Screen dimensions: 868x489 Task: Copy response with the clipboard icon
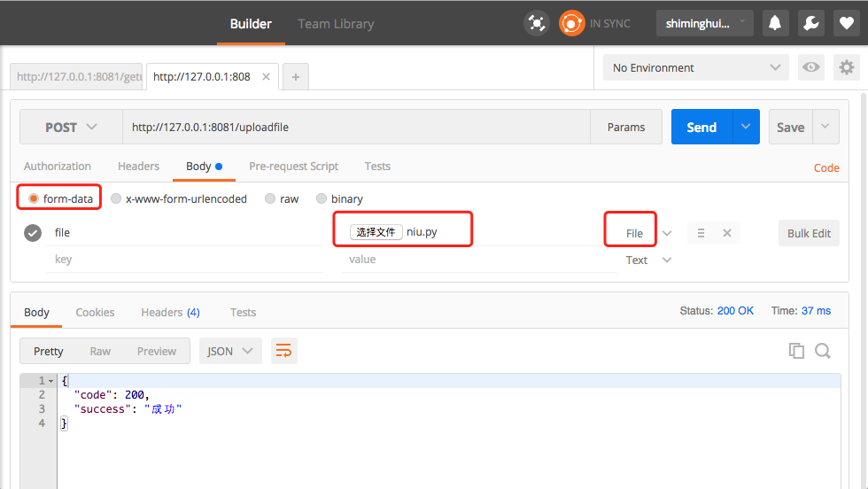796,351
